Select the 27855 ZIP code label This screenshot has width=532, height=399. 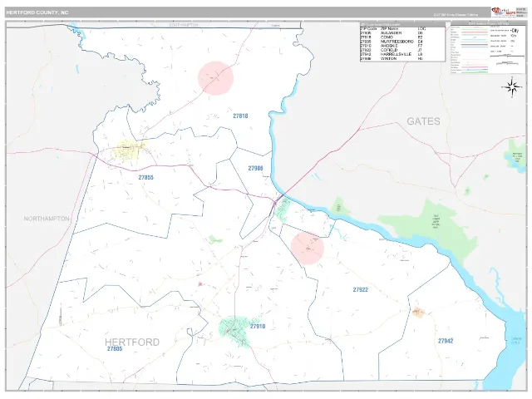pos(146,177)
